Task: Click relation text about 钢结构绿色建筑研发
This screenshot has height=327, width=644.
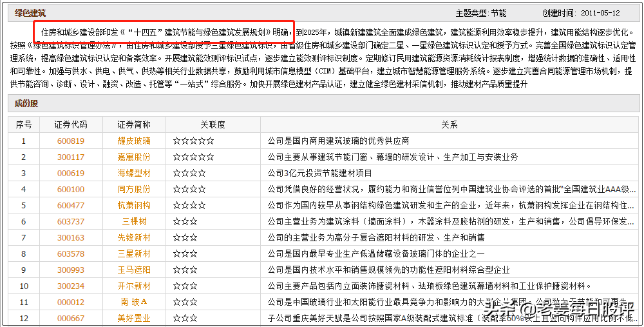Action: [452, 206]
